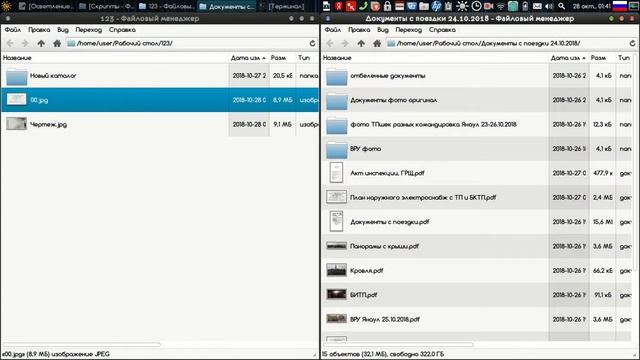Reload the 123 folder listing

tap(312, 43)
